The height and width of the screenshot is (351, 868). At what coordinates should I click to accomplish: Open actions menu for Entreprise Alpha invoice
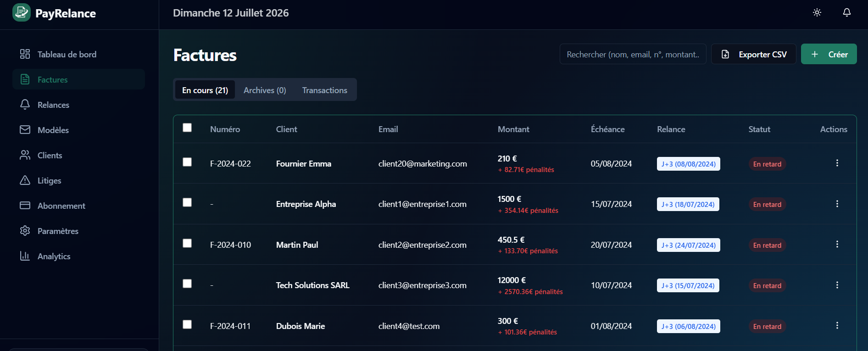click(x=837, y=204)
